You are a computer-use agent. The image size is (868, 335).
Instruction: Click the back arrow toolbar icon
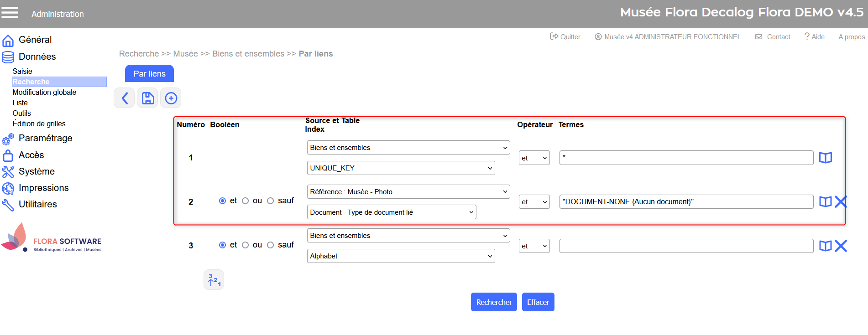tap(124, 98)
